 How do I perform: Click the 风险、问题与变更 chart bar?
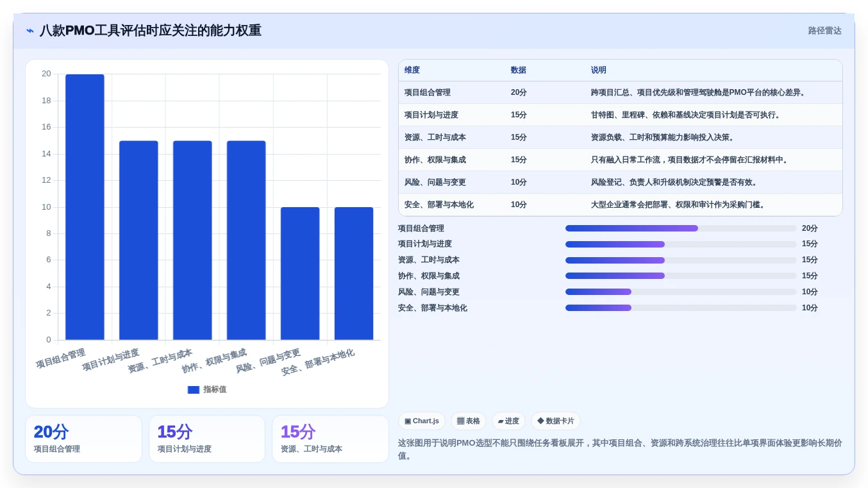300,274
